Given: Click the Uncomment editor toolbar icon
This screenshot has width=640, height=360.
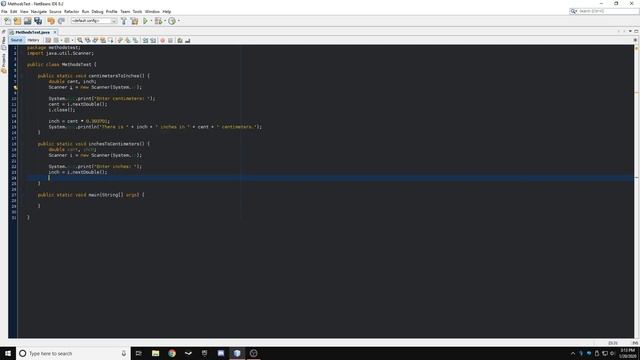Looking at the screenshot, I should (187, 40).
